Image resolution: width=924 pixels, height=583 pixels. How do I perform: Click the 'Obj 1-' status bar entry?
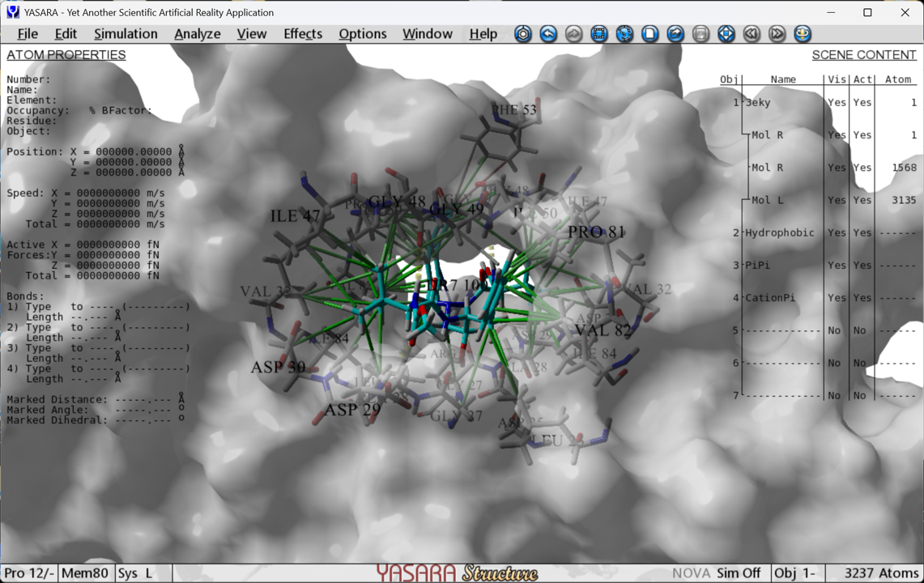point(794,573)
